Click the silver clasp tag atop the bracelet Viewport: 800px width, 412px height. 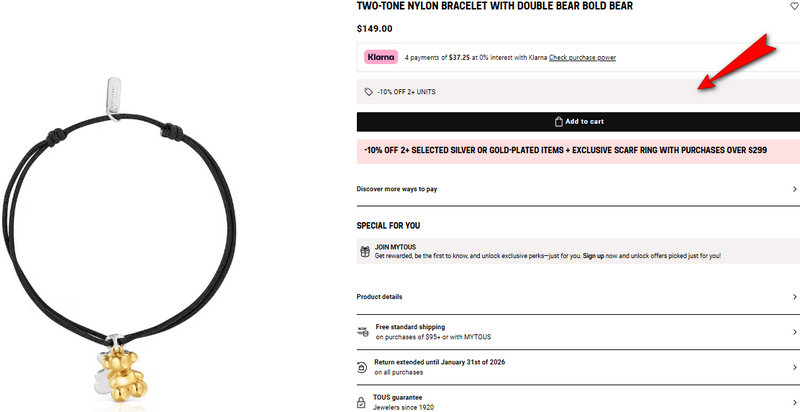tap(112, 96)
